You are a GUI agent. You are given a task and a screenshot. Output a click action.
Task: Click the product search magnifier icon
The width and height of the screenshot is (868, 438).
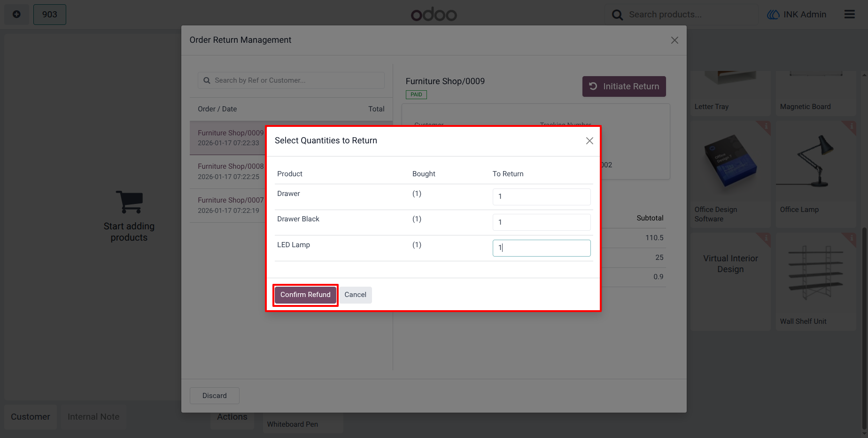pyautogui.click(x=617, y=15)
